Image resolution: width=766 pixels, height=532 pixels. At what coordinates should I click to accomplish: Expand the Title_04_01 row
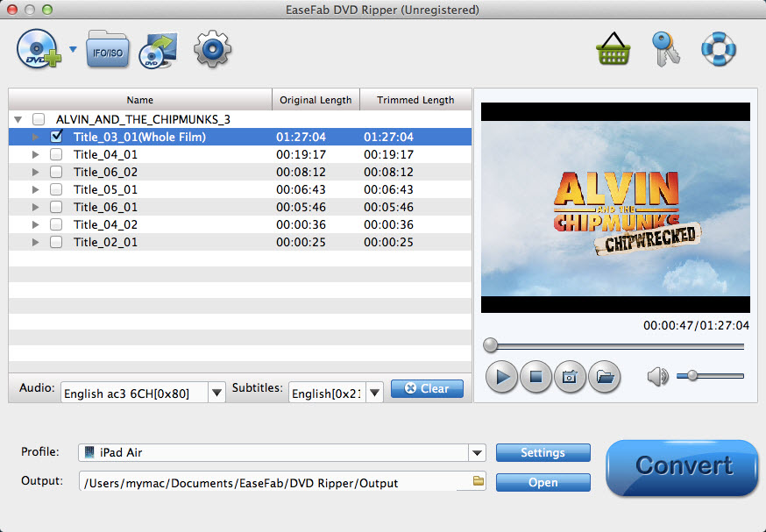click(x=35, y=154)
